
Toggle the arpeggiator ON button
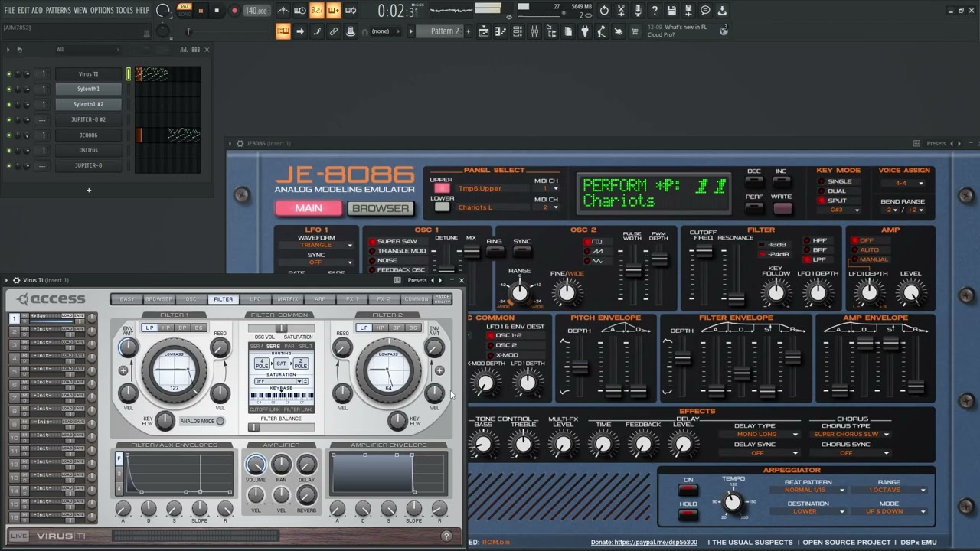coord(688,489)
